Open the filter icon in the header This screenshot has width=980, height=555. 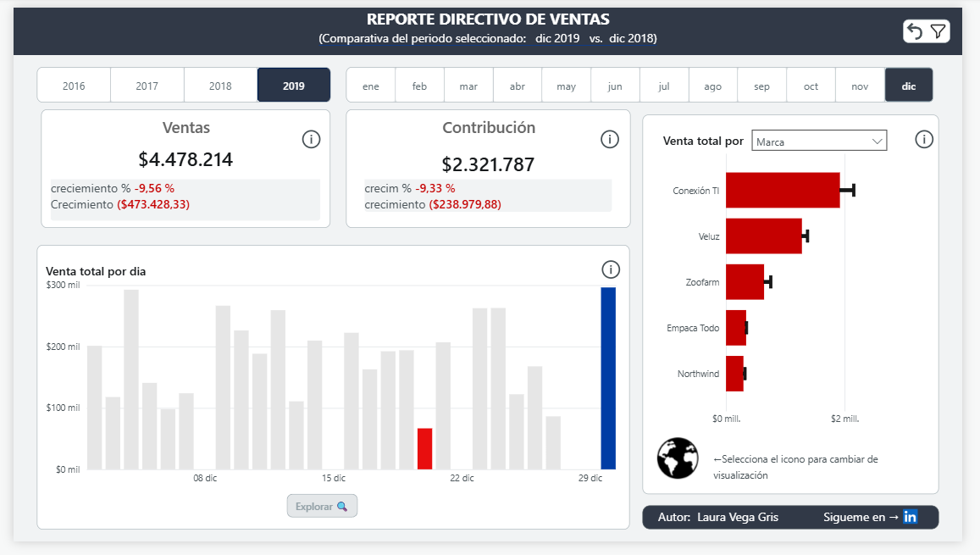click(x=937, y=31)
